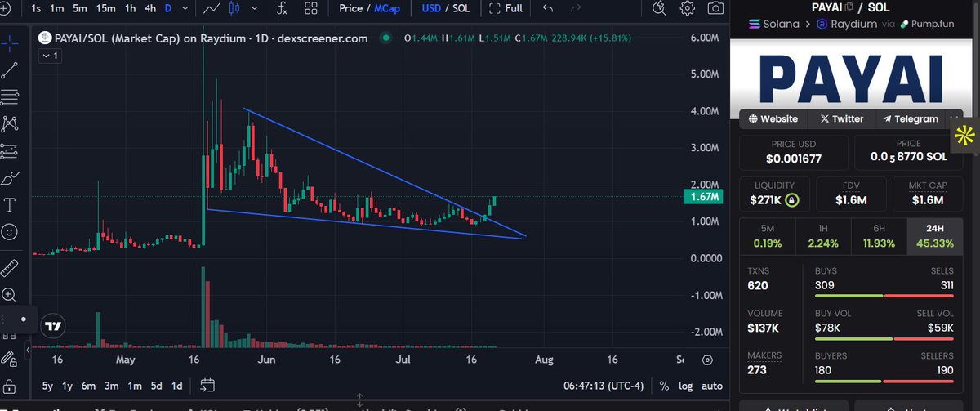The height and width of the screenshot is (411, 980).
Task: Open the Fibonacci retracement tools
Action: pos(11,97)
